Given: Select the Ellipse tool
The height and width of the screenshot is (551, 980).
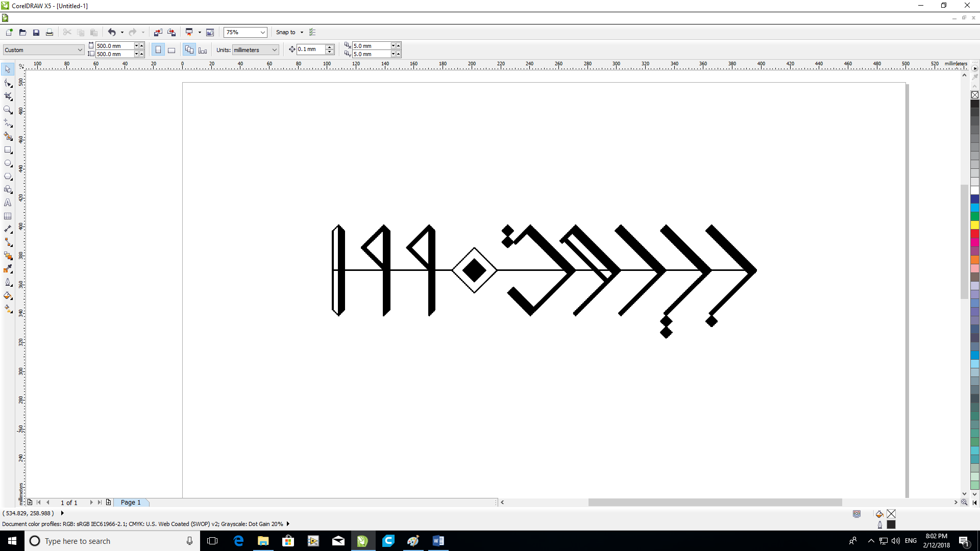Looking at the screenshot, I should (8, 163).
